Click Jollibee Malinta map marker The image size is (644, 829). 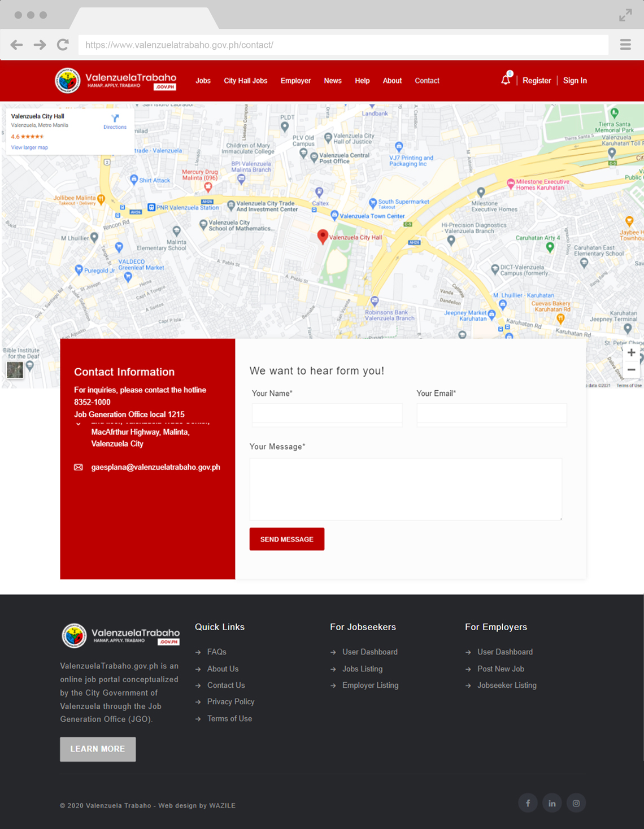[x=101, y=199]
